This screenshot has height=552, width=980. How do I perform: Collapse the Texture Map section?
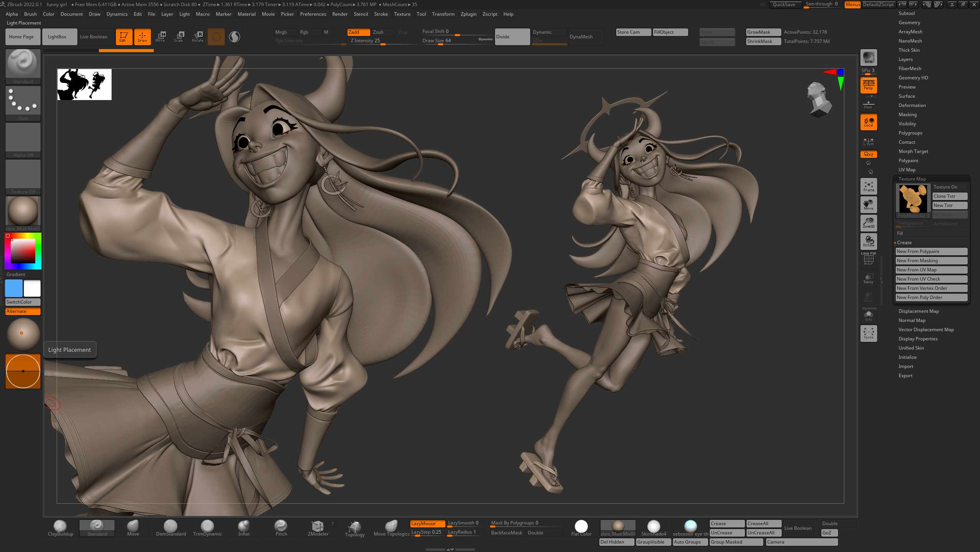click(912, 179)
